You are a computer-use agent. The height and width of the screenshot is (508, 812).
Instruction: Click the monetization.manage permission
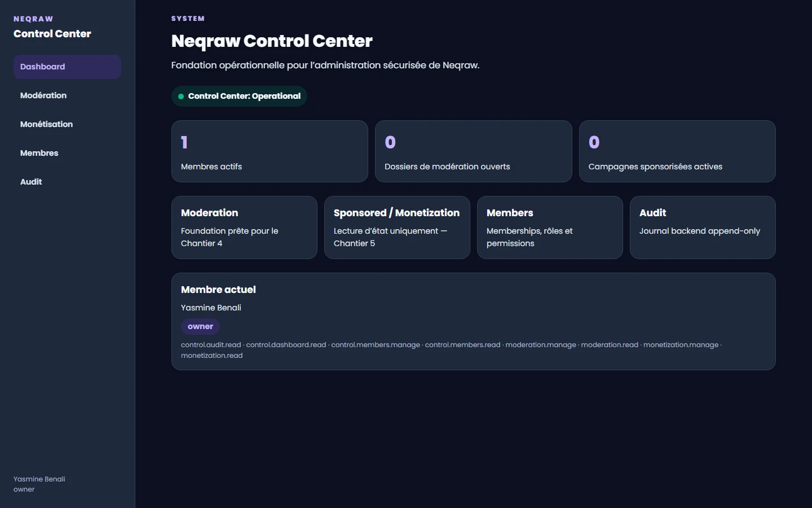click(x=681, y=345)
